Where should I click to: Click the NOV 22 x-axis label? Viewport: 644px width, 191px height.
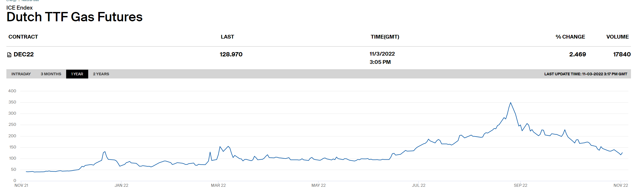tap(621, 185)
